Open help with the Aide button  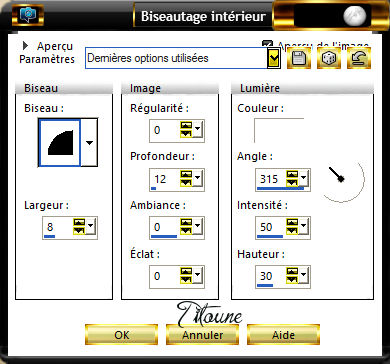(283, 335)
